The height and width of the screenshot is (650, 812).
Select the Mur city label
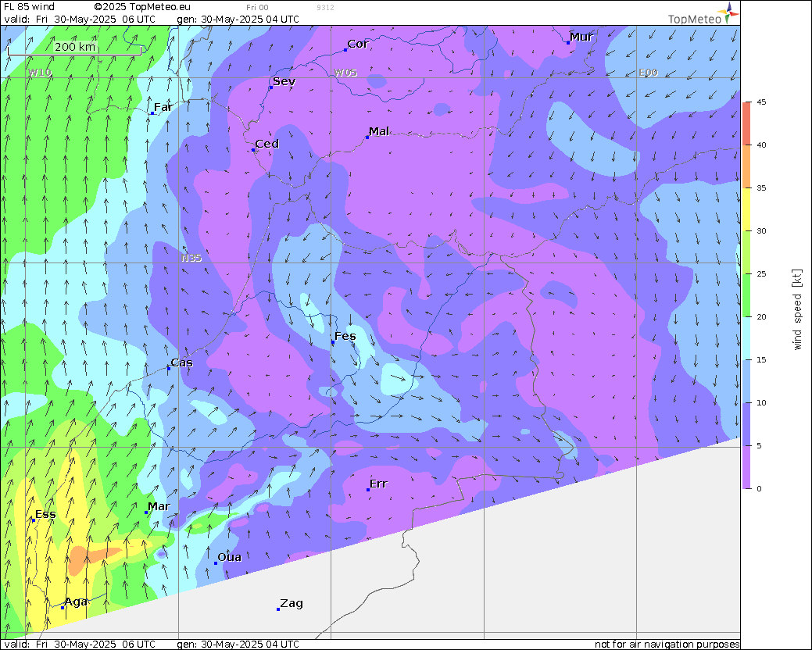point(581,37)
